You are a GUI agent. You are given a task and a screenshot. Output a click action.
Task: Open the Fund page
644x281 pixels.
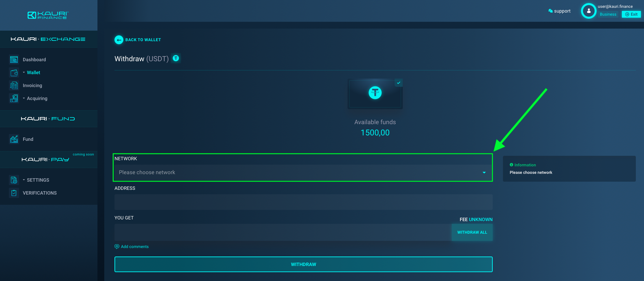28,139
